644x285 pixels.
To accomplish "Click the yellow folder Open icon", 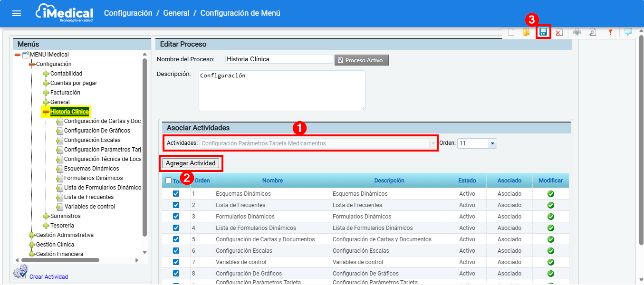I will coord(526,32).
